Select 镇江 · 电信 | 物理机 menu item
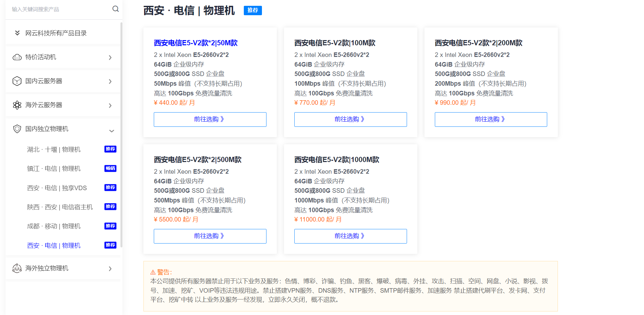The width and height of the screenshot is (644, 315). (x=54, y=168)
